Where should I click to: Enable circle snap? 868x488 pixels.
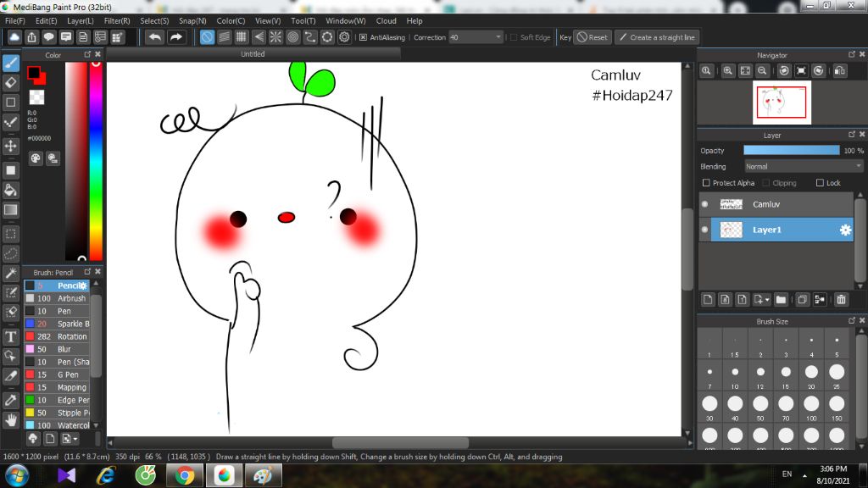[x=292, y=37]
